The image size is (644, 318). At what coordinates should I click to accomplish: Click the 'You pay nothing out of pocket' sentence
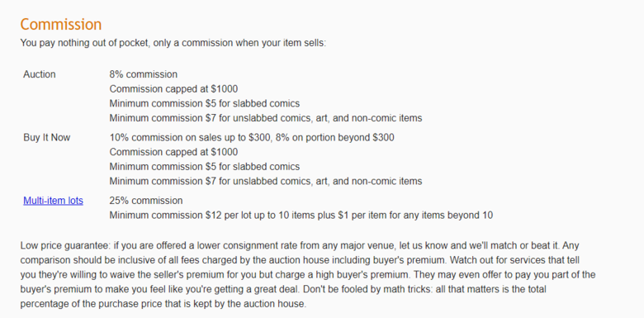173,43
